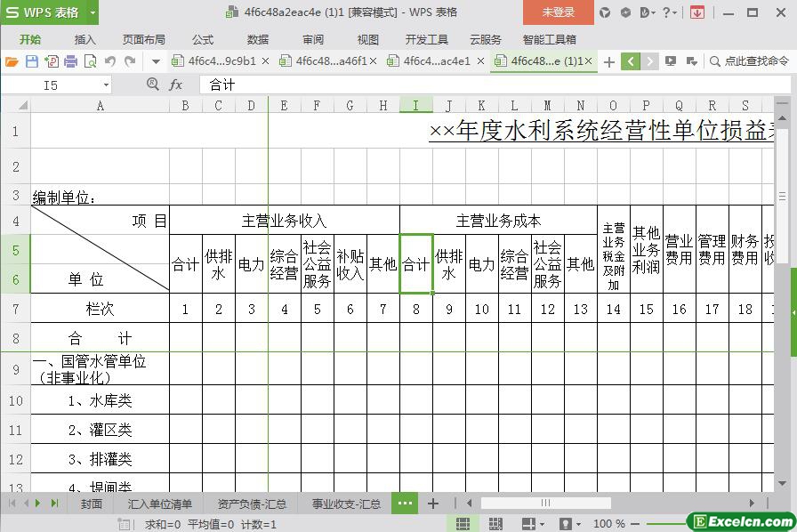The width and height of the screenshot is (797, 532).
Task: Select the 事业收支-汇总 sheet tab
Action: [x=346, y=504]
